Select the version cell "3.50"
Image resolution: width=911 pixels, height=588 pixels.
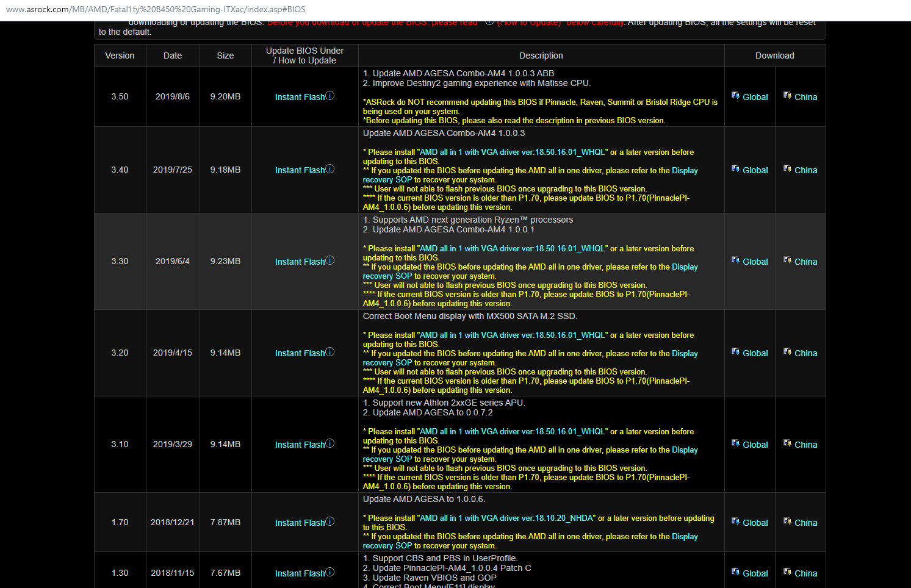(x=120, y=96)
